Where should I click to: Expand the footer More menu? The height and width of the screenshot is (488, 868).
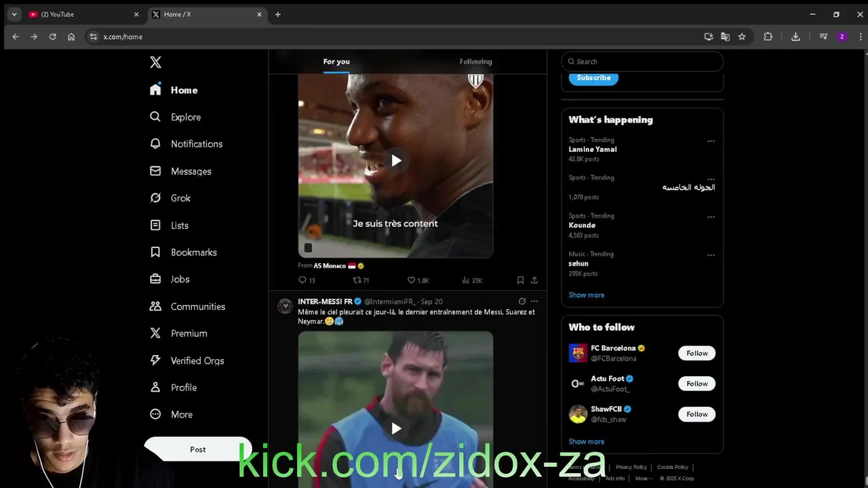[x=643, y=479]
